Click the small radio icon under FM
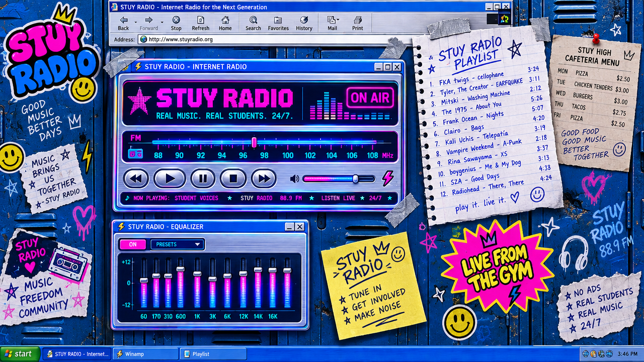644x362 pixels. [135, 153]
